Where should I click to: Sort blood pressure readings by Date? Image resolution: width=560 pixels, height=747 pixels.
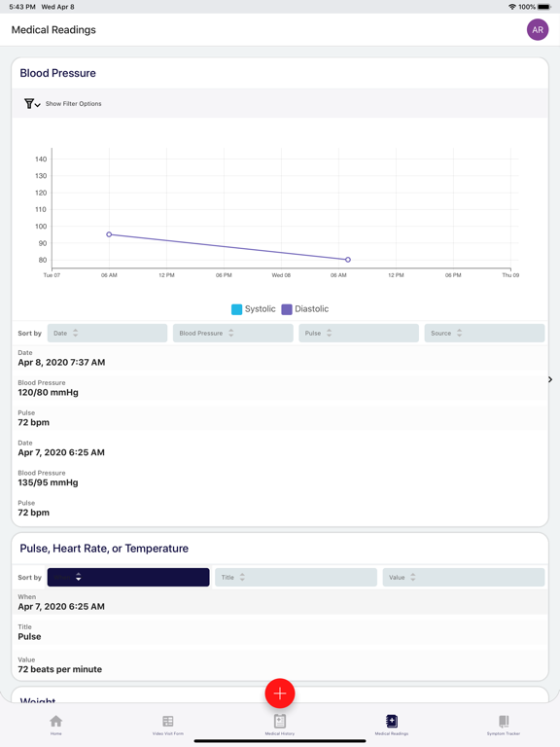(x=107, y=333)
